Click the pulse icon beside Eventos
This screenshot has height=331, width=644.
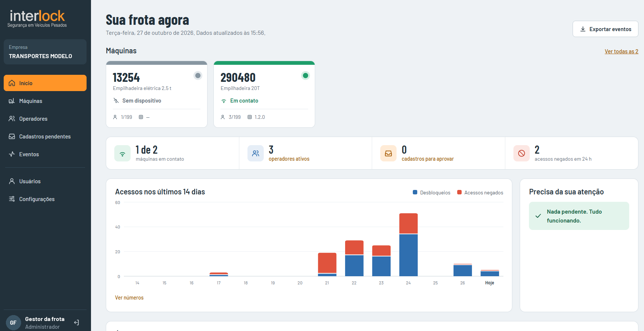tap(12, 154)
